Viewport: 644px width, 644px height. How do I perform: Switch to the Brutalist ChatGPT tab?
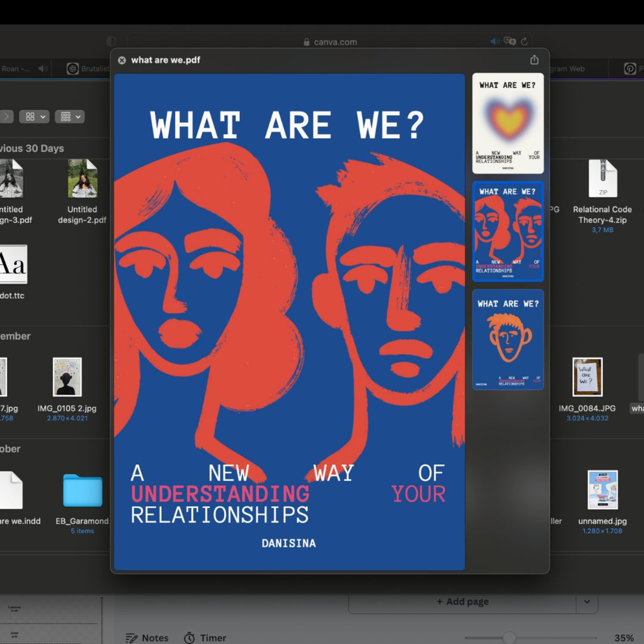coord(88,69)
